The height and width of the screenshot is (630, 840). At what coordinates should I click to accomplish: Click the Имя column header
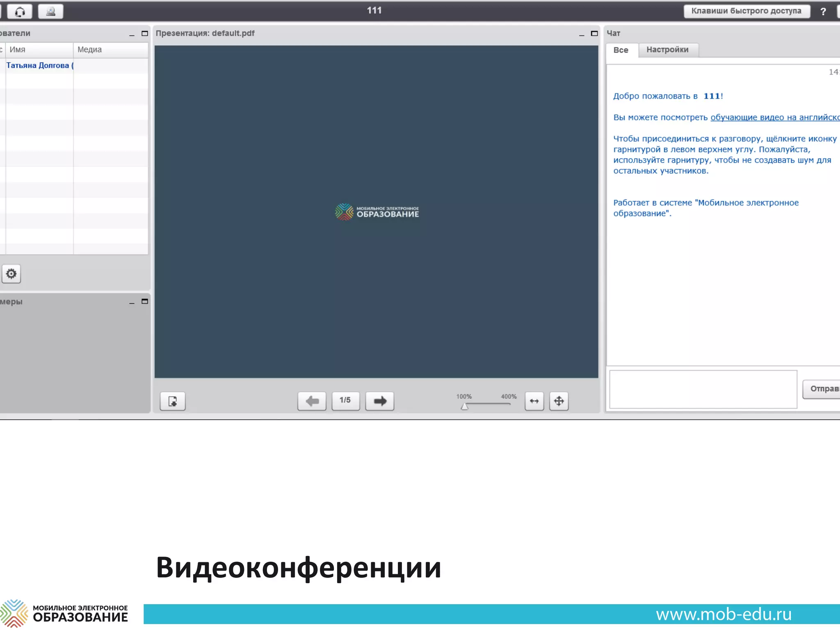coord(39,50)
